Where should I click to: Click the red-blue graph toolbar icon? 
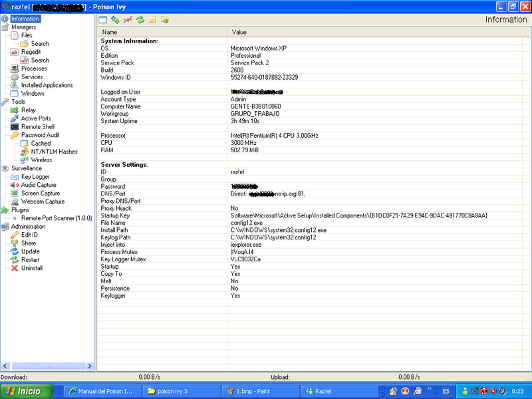click(128, 20)
